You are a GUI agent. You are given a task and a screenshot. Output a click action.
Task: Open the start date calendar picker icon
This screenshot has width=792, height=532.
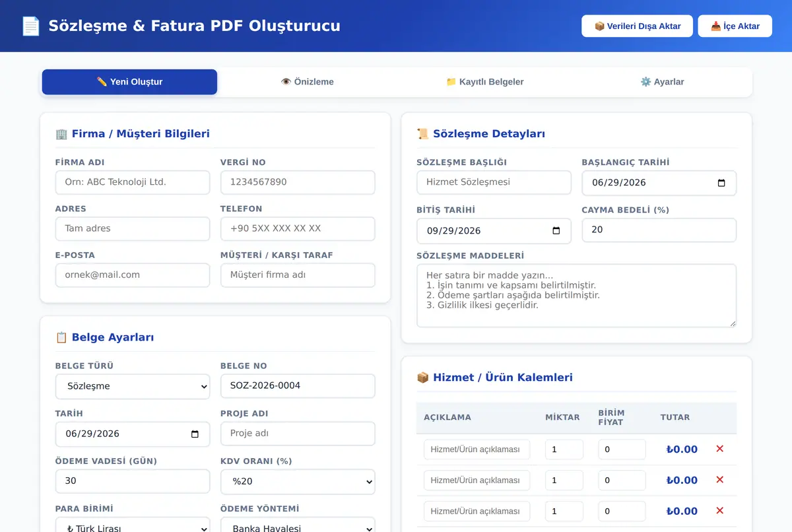click(721, 183)
